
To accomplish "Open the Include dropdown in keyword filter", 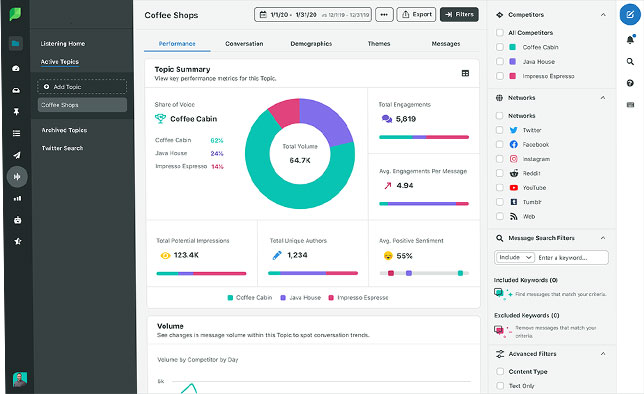I will coord(515,257).
